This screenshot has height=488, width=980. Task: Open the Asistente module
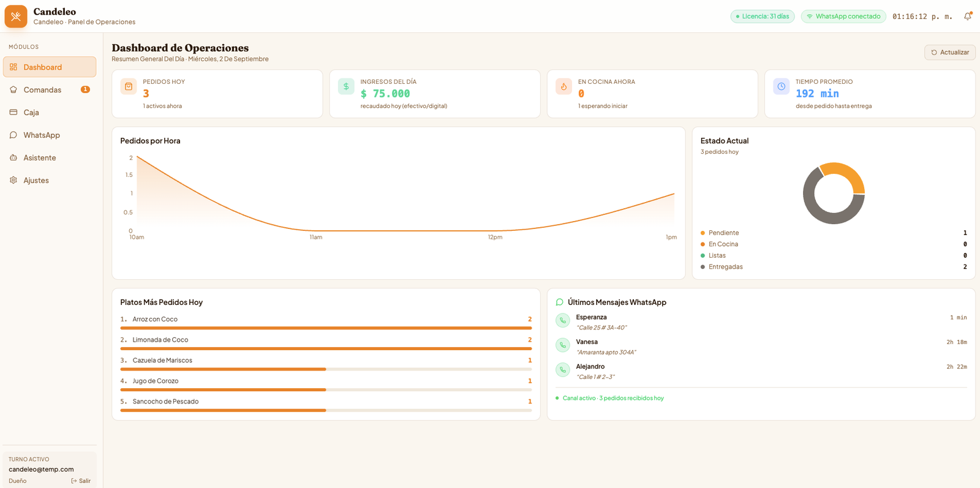(x=50, y=158)
